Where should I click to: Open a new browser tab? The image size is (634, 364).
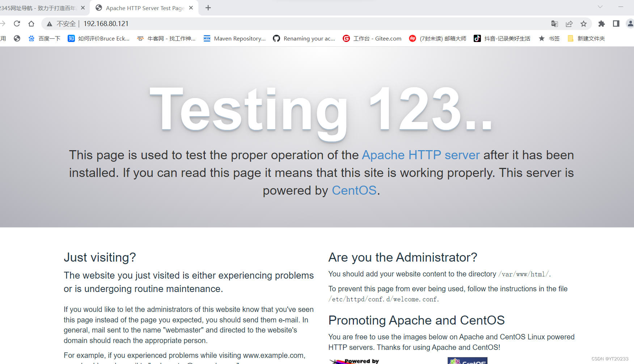coord(208,8)
